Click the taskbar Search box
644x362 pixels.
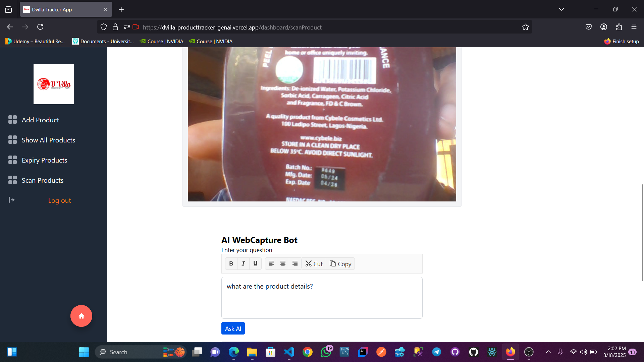(141, 352)
